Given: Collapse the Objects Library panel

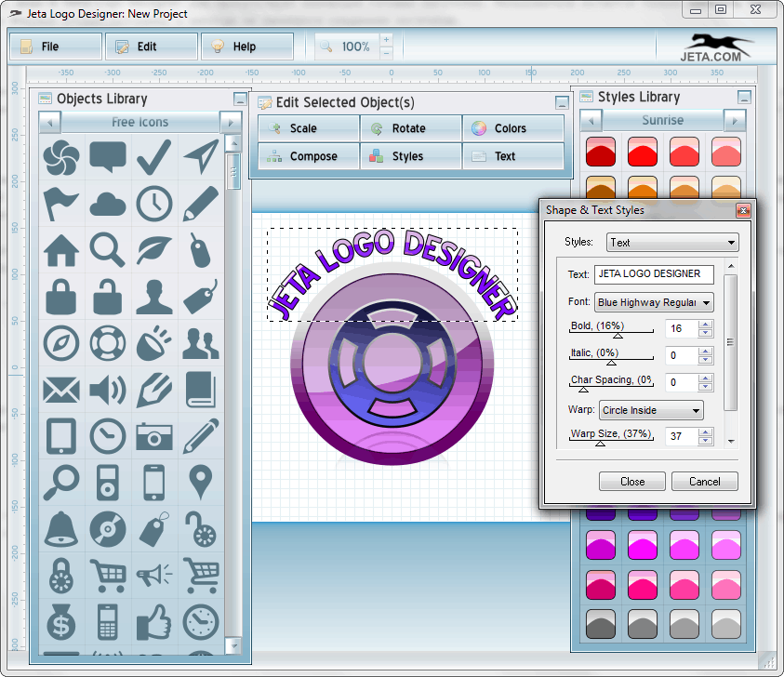Looking at the screenshot, I should 240,99.
